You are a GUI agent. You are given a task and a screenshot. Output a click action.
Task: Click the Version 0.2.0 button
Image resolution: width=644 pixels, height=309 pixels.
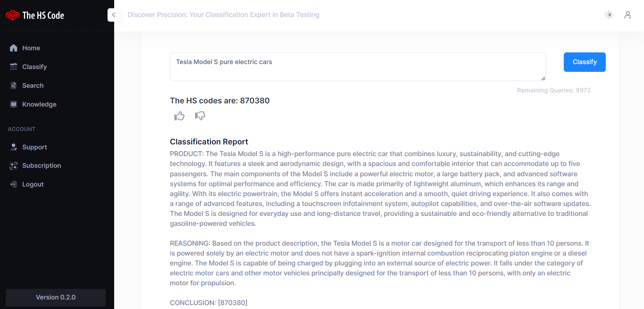(55, 297)
